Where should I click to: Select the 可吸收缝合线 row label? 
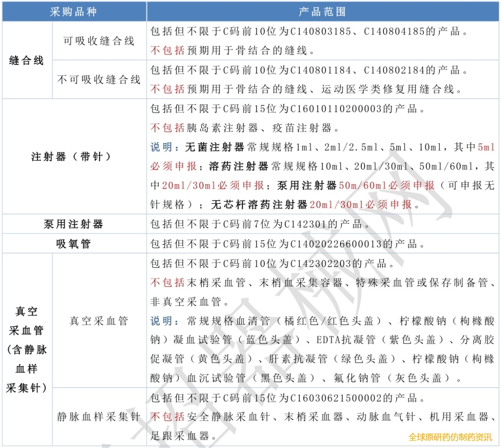99,40
